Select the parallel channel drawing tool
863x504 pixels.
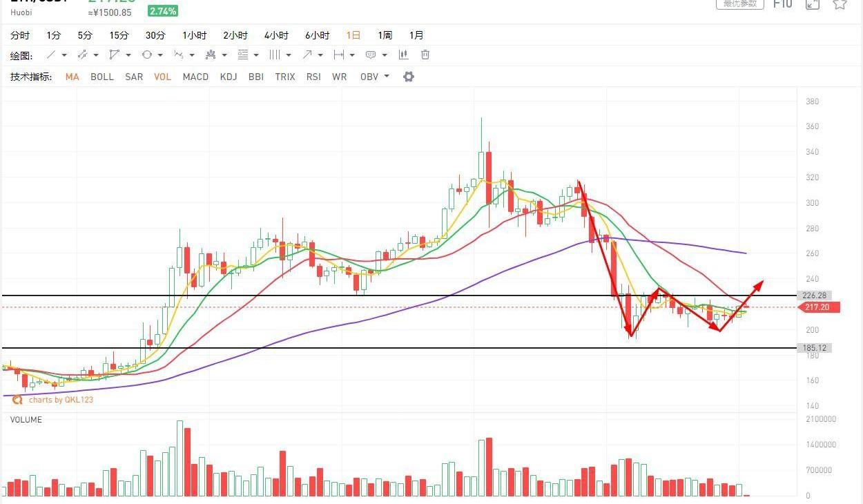coord(82,55)
